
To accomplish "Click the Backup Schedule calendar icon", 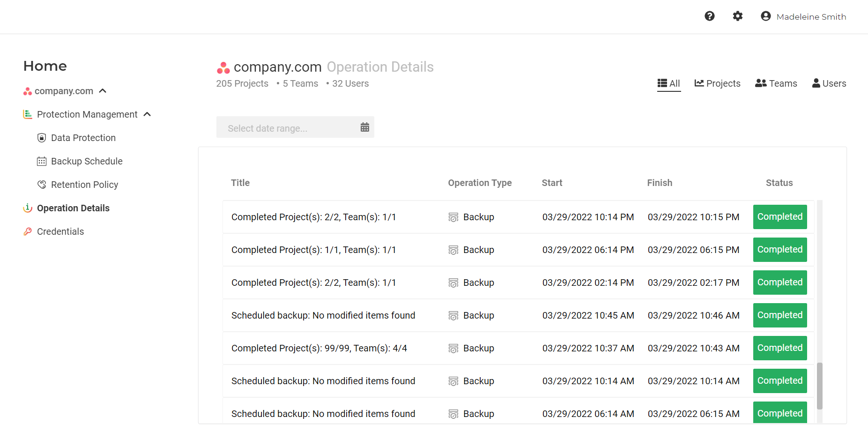I will [42, 161].
